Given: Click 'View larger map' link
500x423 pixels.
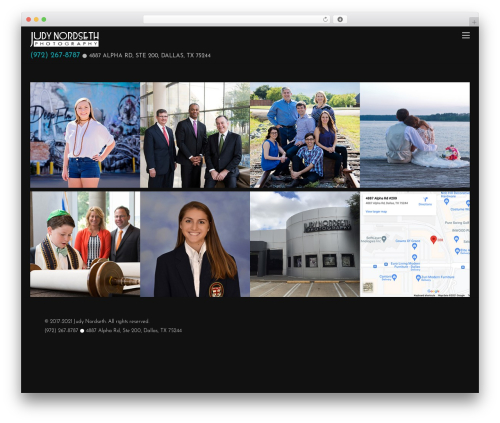Looking at the screenshot, I should tap(376, 211).
